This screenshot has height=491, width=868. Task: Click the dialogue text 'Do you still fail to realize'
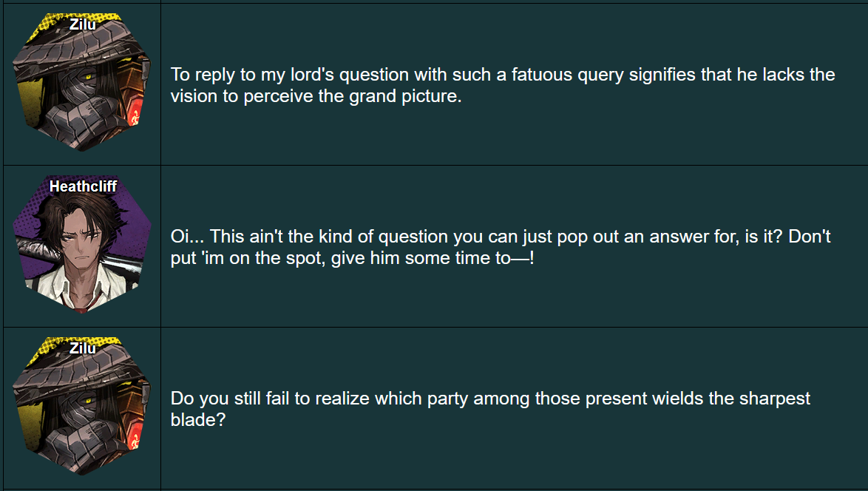pos(490,409)
